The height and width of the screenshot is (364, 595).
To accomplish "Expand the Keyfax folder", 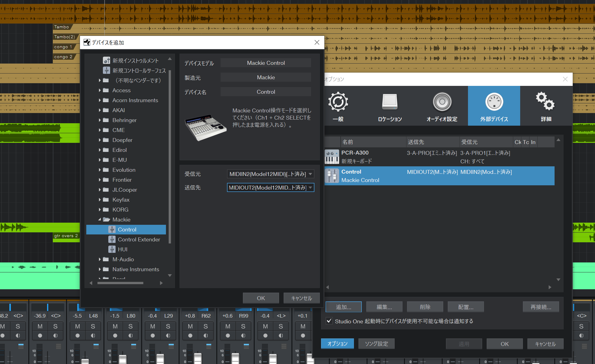I will tap(100, 199).
